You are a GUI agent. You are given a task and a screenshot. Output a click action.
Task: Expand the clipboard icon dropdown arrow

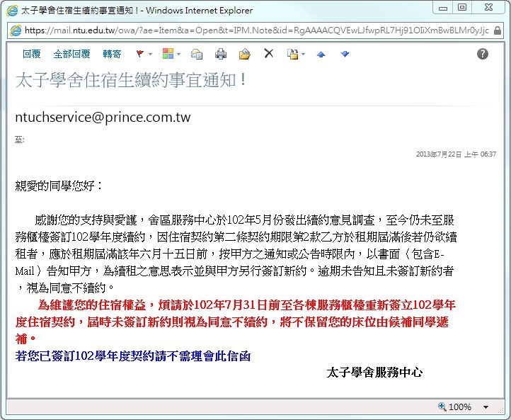point(304,54)
